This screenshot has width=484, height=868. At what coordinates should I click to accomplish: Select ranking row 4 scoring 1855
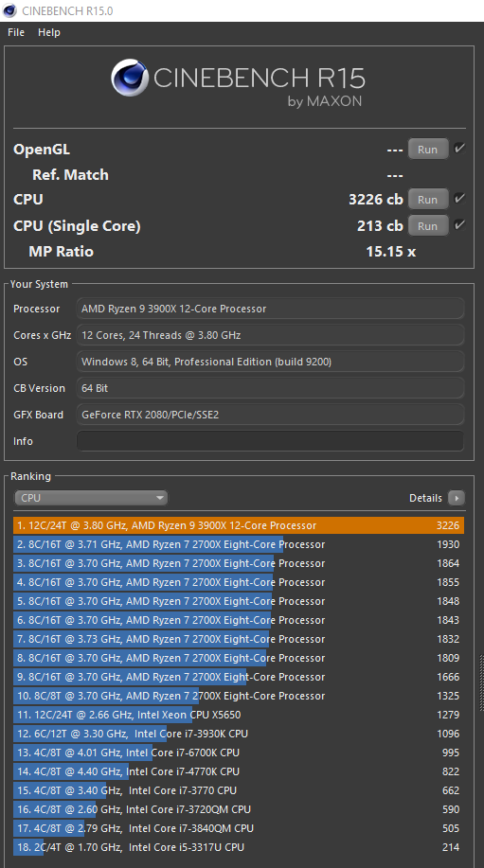239,582
